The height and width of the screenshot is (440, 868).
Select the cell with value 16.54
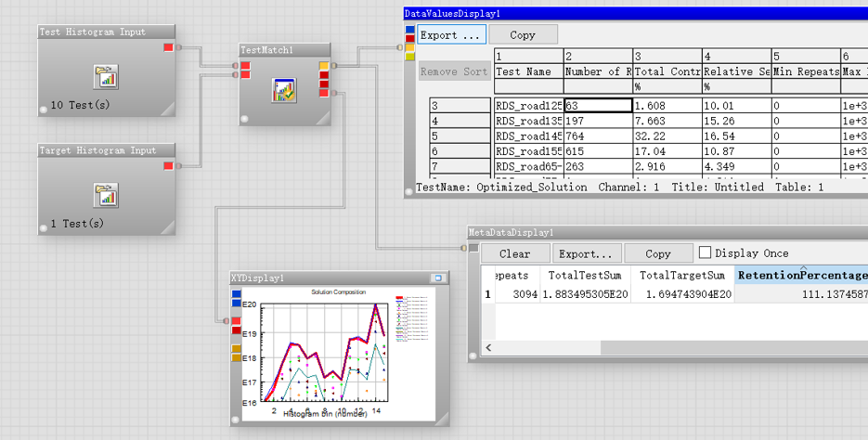tap(736, 136)
